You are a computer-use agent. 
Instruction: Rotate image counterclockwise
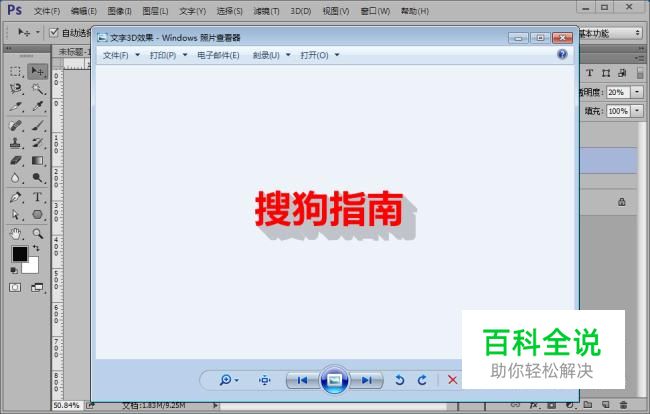pos(399,380)
